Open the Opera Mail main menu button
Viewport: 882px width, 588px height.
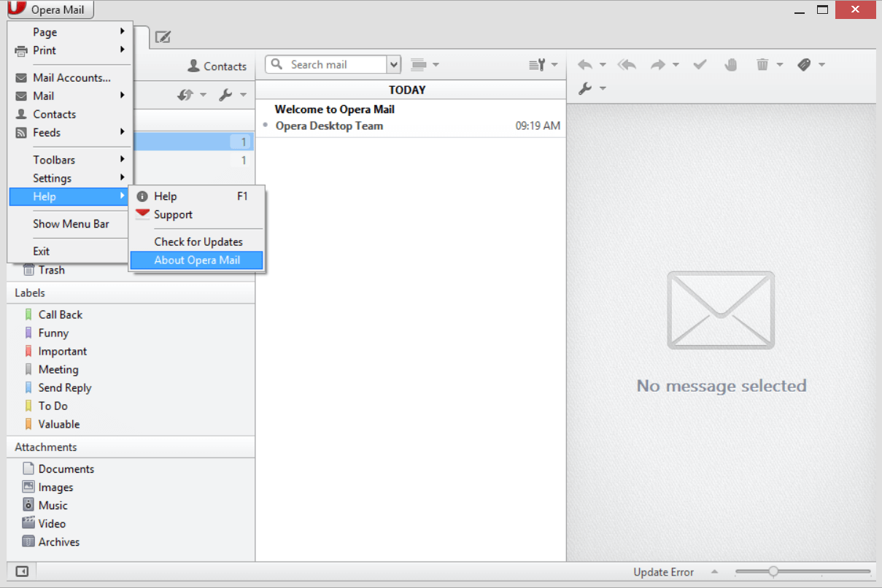point(50,10)
